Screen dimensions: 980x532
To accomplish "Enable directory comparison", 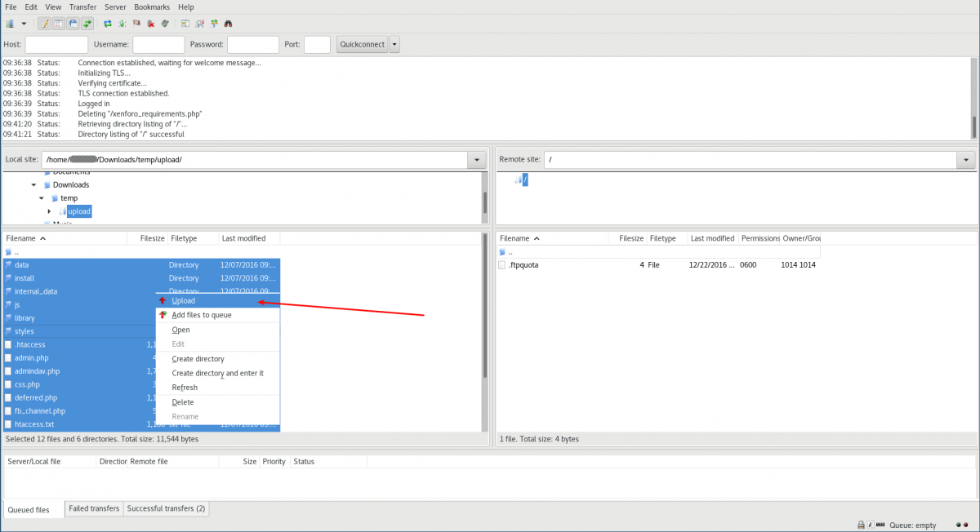I will pyautogui.click(x=185, y=23).
